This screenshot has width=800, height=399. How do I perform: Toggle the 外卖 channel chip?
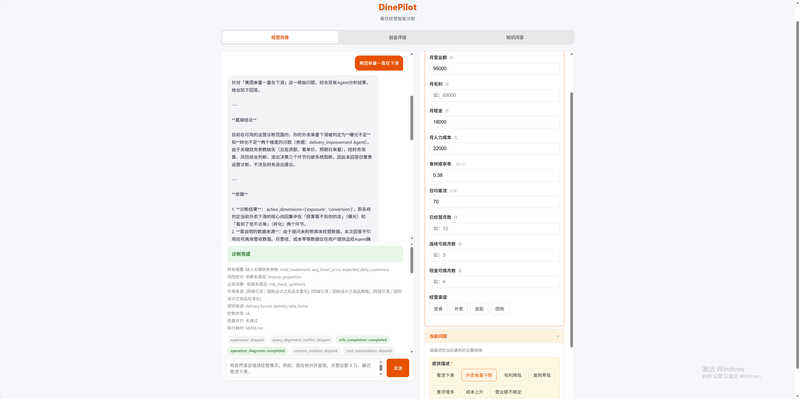coord(459,309)
